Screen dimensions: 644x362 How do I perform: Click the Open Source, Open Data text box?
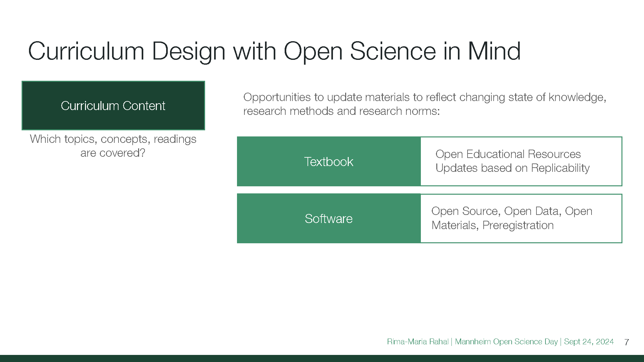(521, 218)
